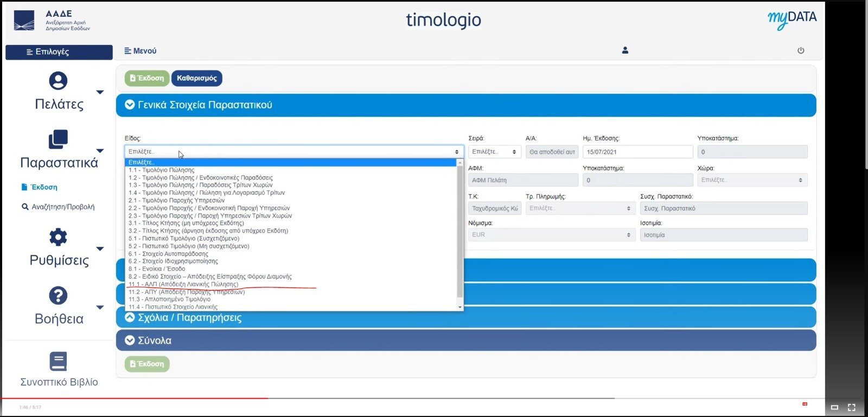Select 1.3 - Παραδόσεις Τρίτων Χωρών option

pos(291,185)
